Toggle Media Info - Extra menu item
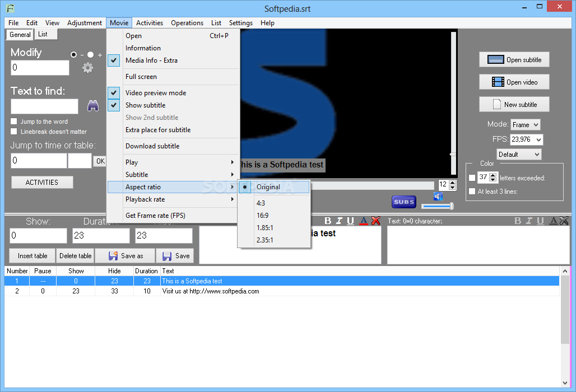576x392 pixels. pyautogui.click(x=173, y=60)
